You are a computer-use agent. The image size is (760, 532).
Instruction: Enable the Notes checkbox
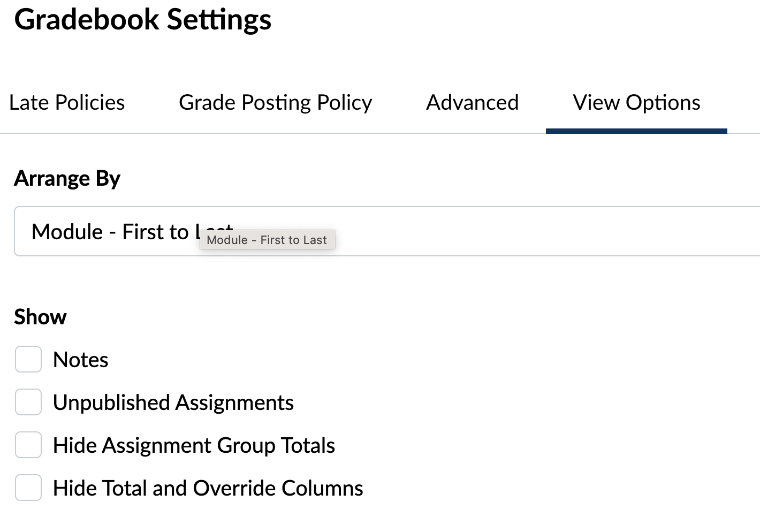click(28, 359)
